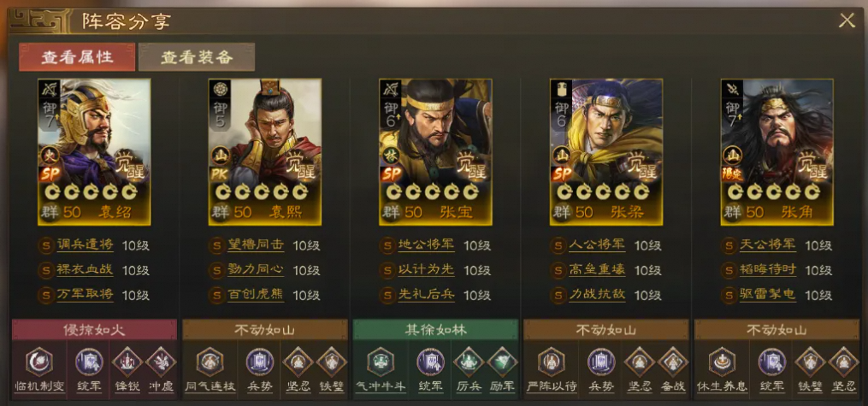
Task: Open the 张角 general card
Action: point(777,152)
